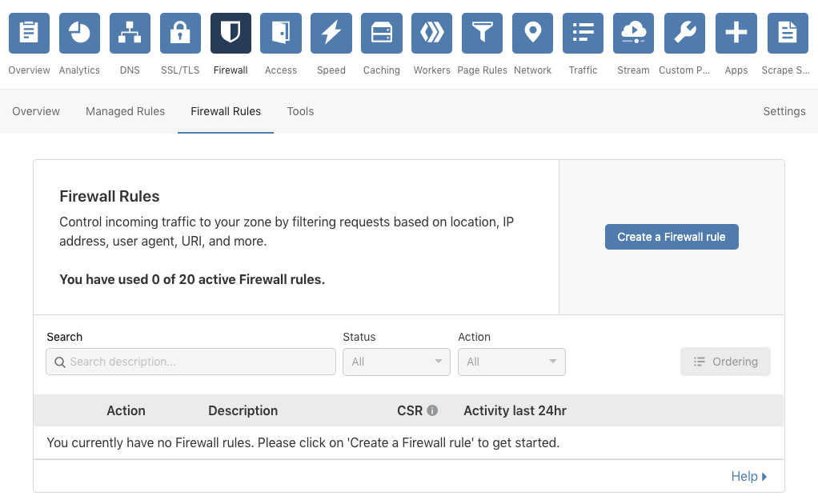The height and width of the screenshot is (504, 818).
Task: Open Custom Pages via the wrench icon
Action: tap(684, 33)
